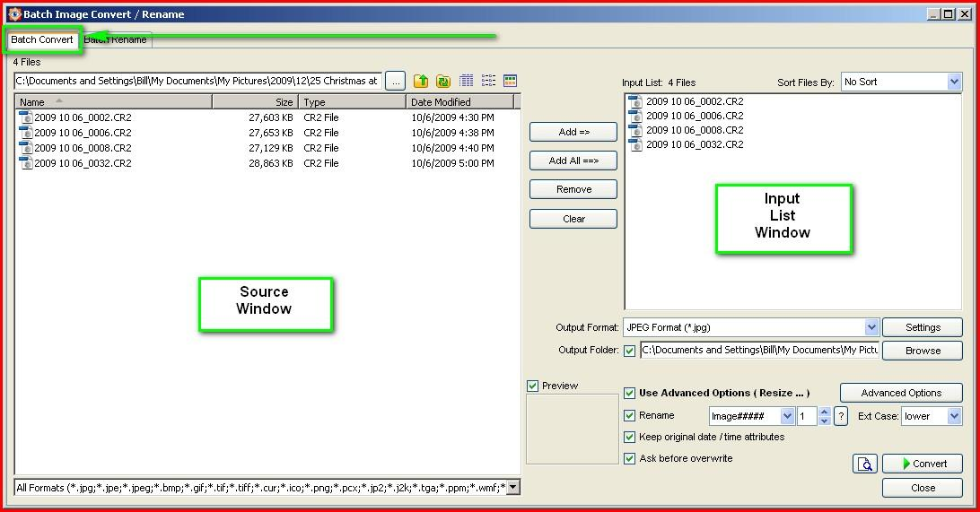980x512 pixels.
Task: Open output format Settings
Action: 923,327
